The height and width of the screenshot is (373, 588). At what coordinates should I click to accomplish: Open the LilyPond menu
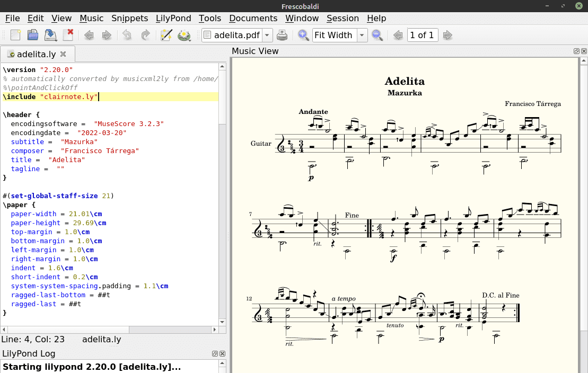tap(173, 18)
